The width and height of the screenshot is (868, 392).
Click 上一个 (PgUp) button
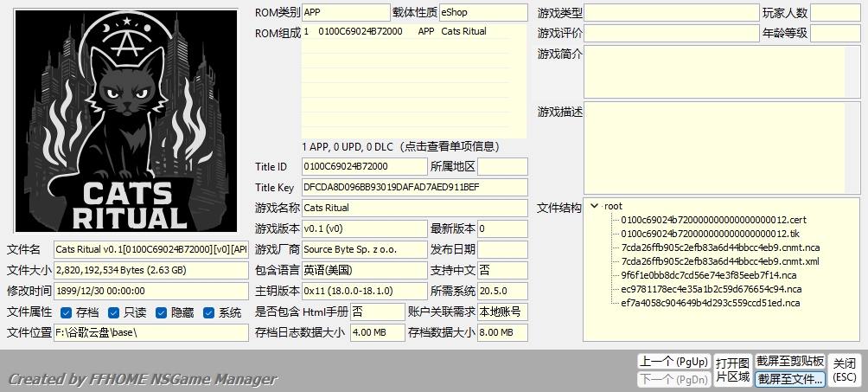(673, 361)
